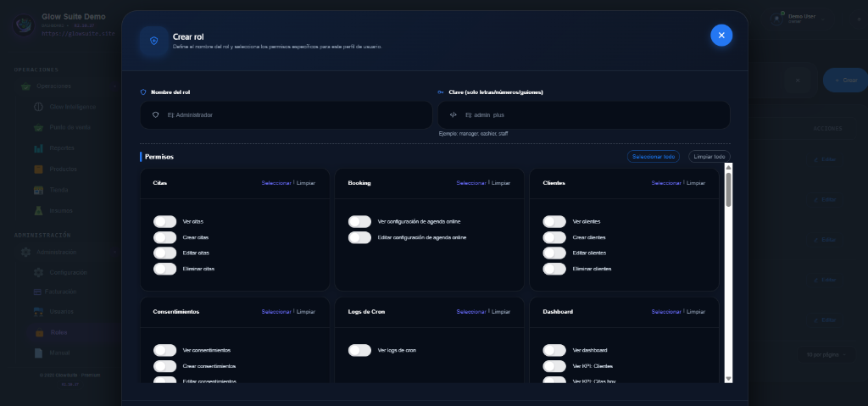Open Reportes in sidebar
Image resolution: width=868 pixels, height=406 pixels.
[x=62, y=148]
